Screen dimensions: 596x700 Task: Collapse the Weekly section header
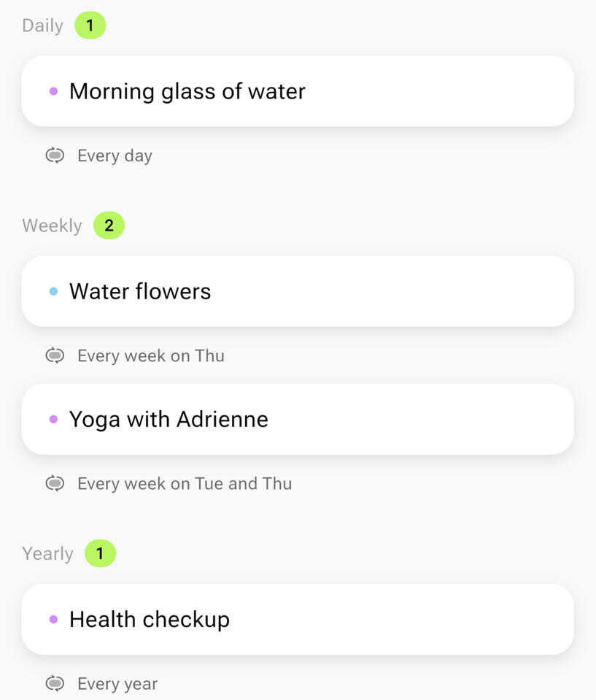click(52, 226)
